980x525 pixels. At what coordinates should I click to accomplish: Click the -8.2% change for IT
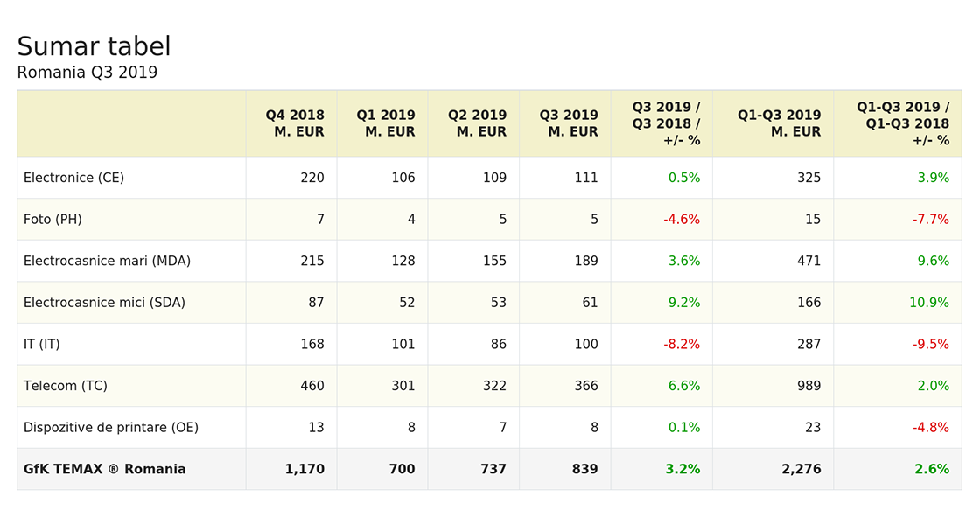point(682,345)
